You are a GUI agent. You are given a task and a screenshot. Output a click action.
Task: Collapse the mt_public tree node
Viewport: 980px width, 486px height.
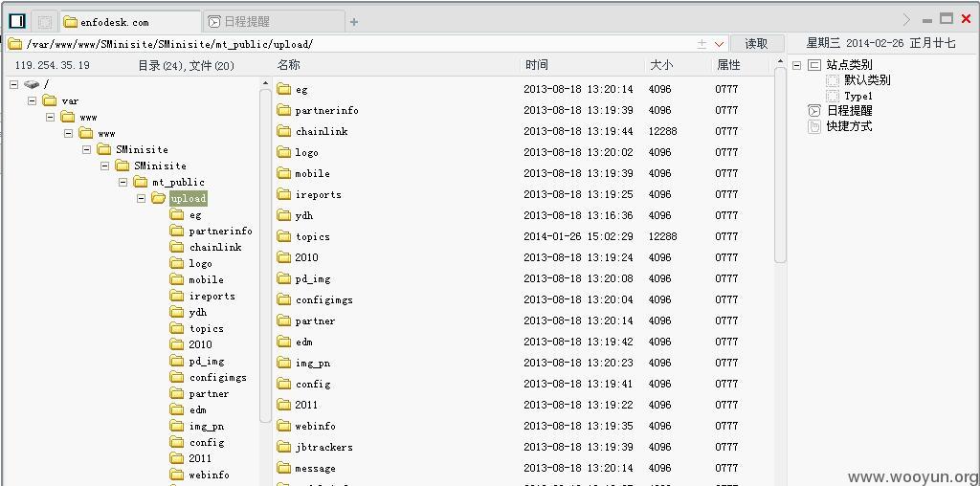tap(122, 182)
